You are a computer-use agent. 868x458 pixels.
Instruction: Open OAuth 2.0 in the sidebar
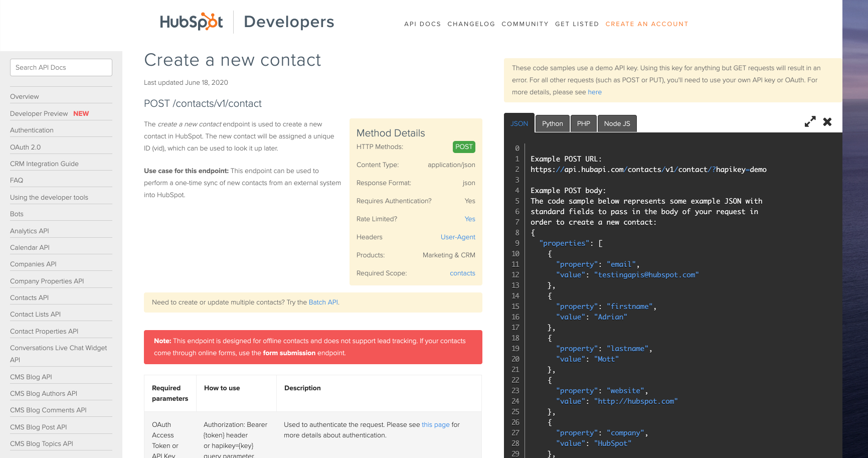pyautogui.click(x=26, y=147)
